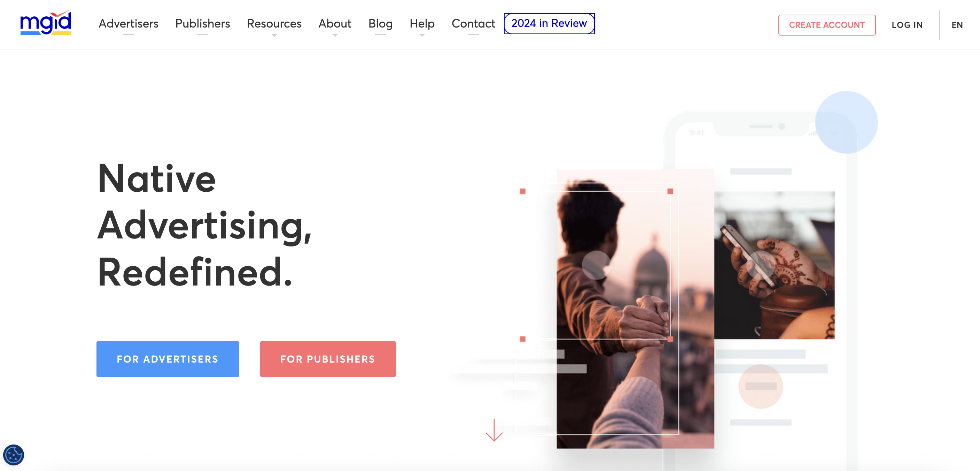Open the cookie settings icon

coord(14,455)
